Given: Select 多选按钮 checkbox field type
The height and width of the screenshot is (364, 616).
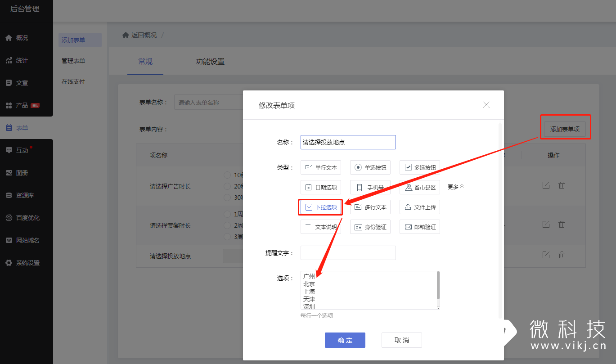Looking at the screenshot, I should (x=419, y=167).
